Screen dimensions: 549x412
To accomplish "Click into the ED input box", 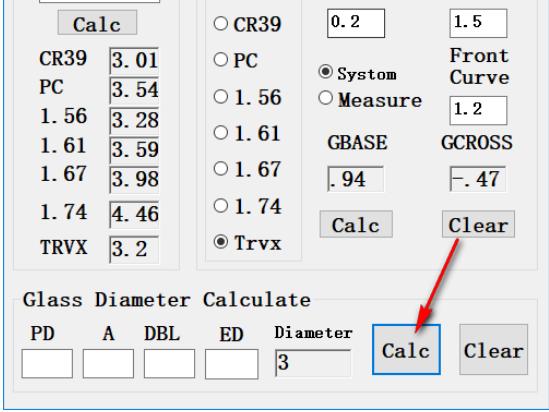I will click(x=232, y=364).
